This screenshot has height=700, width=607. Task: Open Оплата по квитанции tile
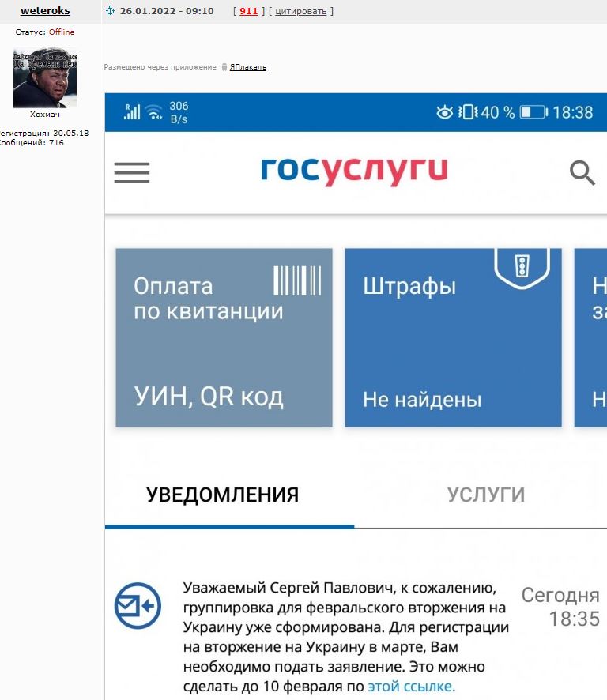pos(224,337)
